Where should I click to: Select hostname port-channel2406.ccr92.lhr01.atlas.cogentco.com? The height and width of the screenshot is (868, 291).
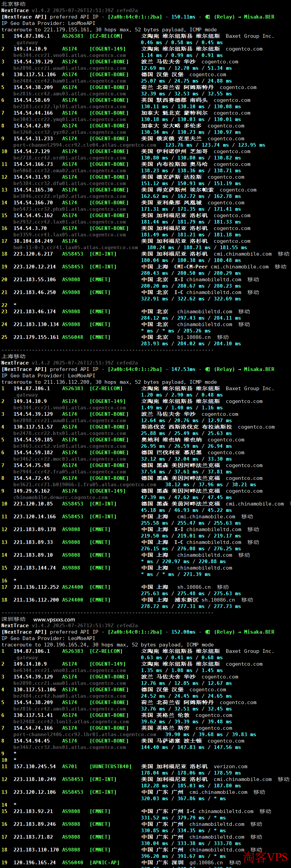[85, 734]
